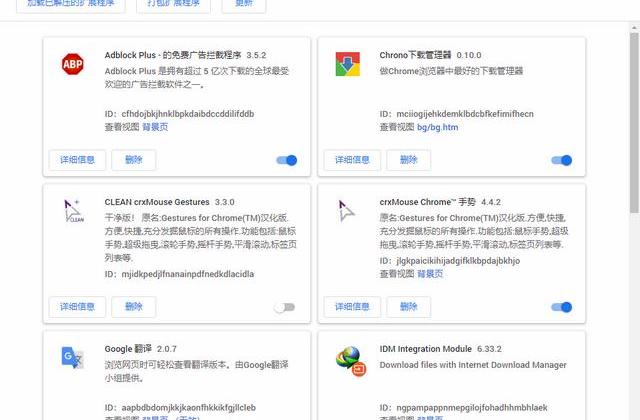Click the crxMouse Chrome™ 手势 title
The height and width of the screenshot is (420, 640).
pyautogui.click(x=427, y=202)
